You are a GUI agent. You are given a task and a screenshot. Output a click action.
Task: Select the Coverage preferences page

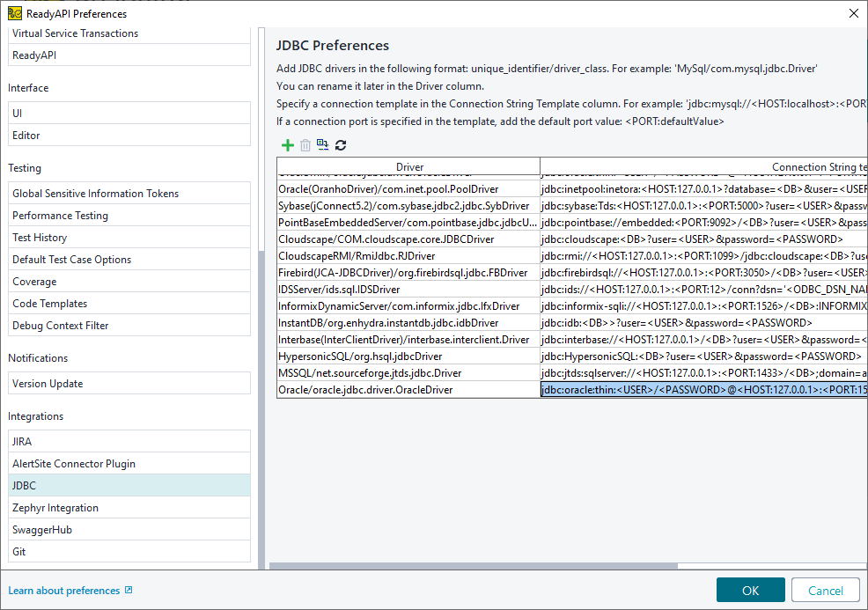pos(129,281)
